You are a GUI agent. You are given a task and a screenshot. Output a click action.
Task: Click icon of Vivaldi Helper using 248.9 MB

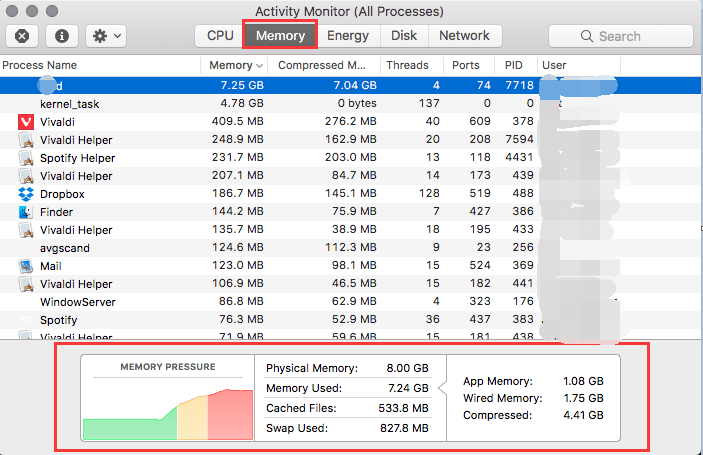(x=26, y=140)
